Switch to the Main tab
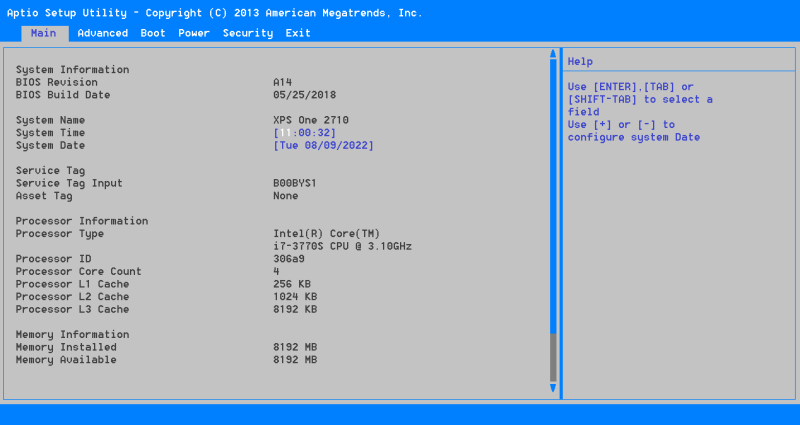Image resolution: width=800 pixels, height=425 pixels. [x=44, y=34]
